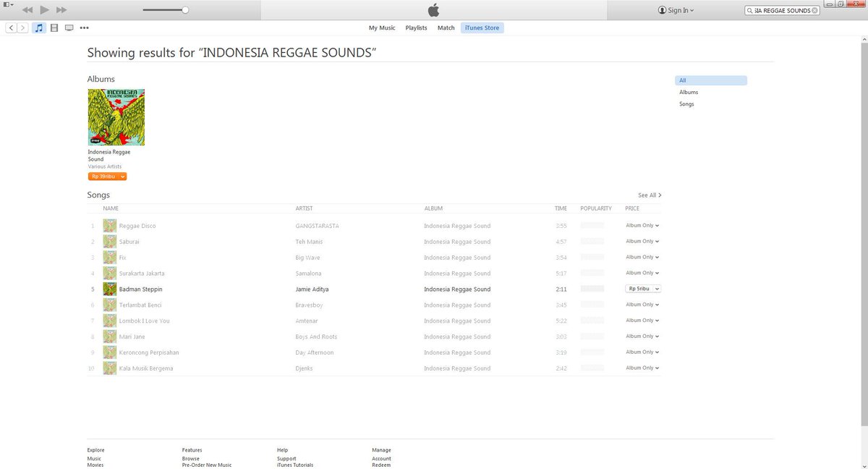This screenshot has width=868, height=469.
Task: Open Album Only dropdown for Saburai
Action: point(642,241)
